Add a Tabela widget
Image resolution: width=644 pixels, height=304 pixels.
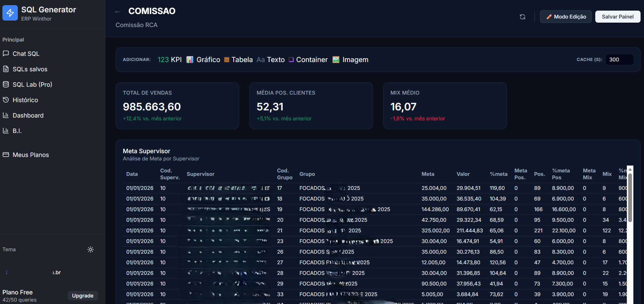coord(238,60)
